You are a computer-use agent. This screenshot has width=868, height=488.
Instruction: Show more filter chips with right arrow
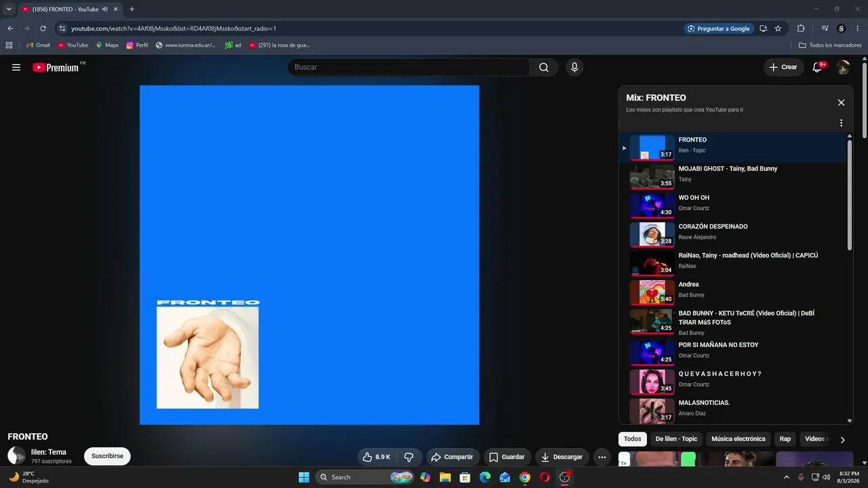coord(843,440)
